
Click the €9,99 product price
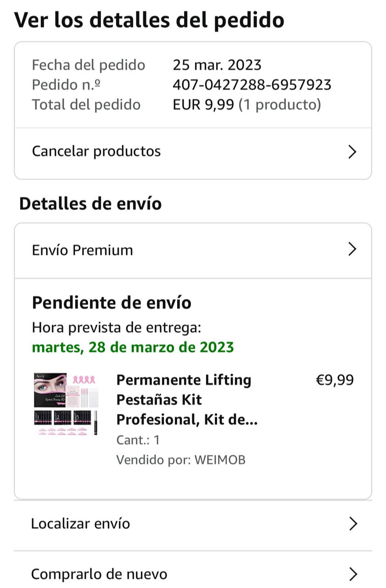pyautogui.click(x=335, y=380)
